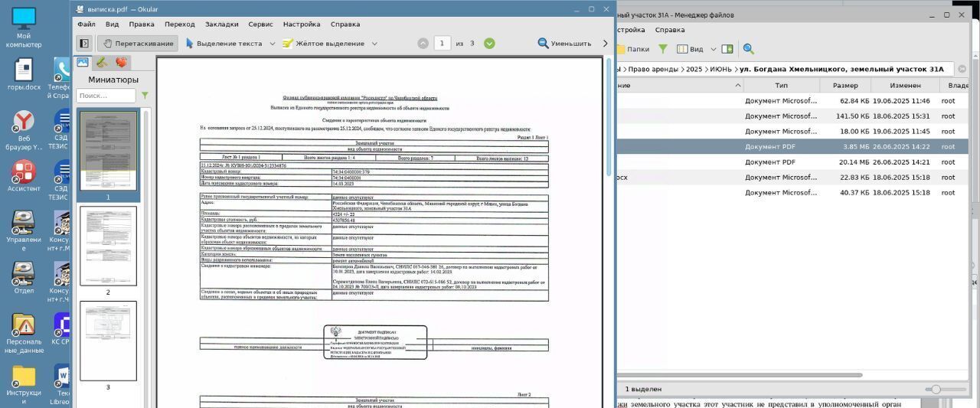Select the 22.83 КБ document row
The image size is (980, 408).
pyautogui.click(x=792, y=178)
